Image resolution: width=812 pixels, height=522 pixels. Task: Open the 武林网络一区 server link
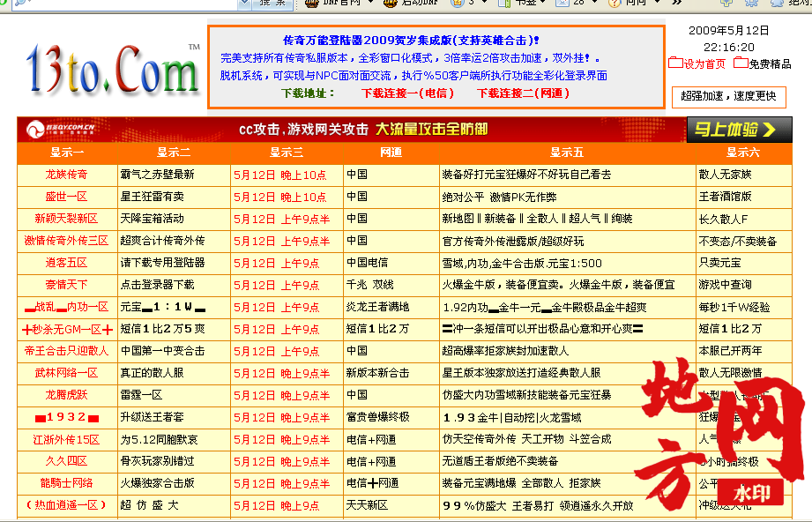pos(66,373)
